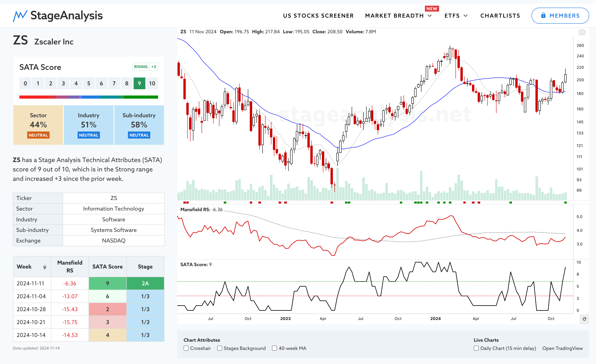Click the SATA red-to-green gradient bar
Image resolution: width=596 pixels, height=364 pixels.
coord(89,97)
